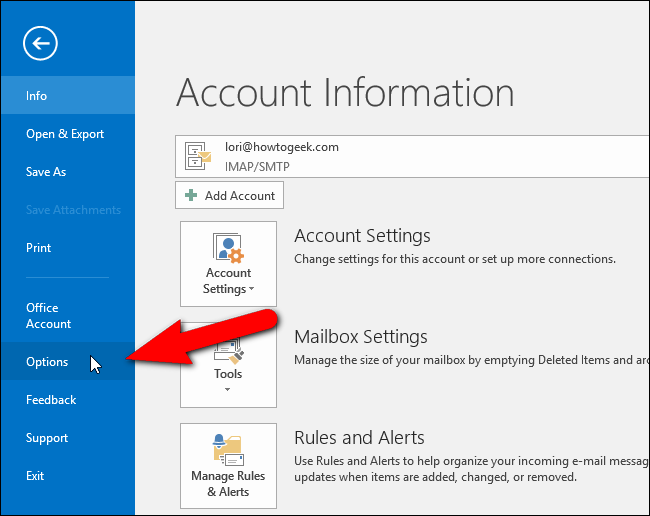Open the Support page
Image resolution: width=650 pixels, height=516 pixels.
click(x=47, y=438)
